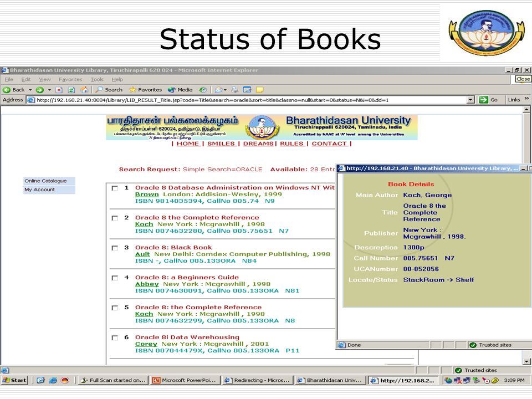Open the Media toolbar button
The height and width of the screenshot is (399, 532).
point(180,90)
